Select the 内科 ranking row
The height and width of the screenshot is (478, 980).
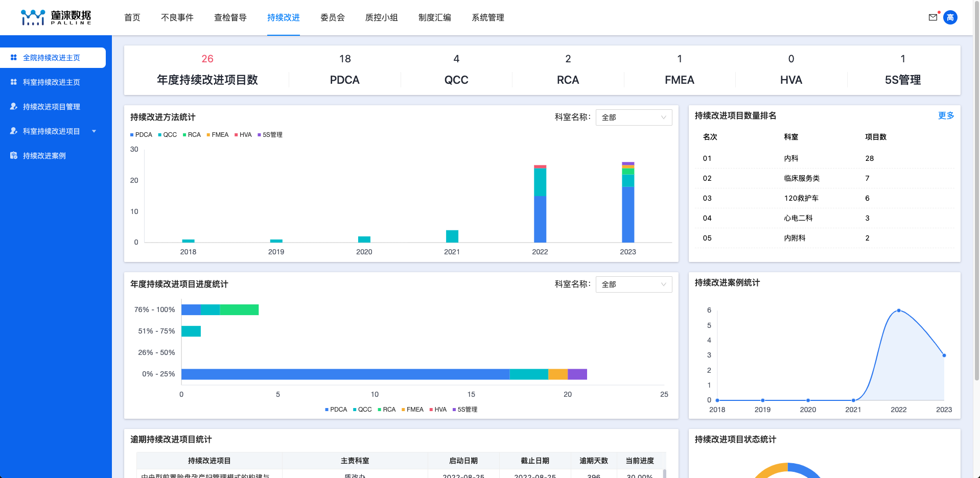point(825,158)
